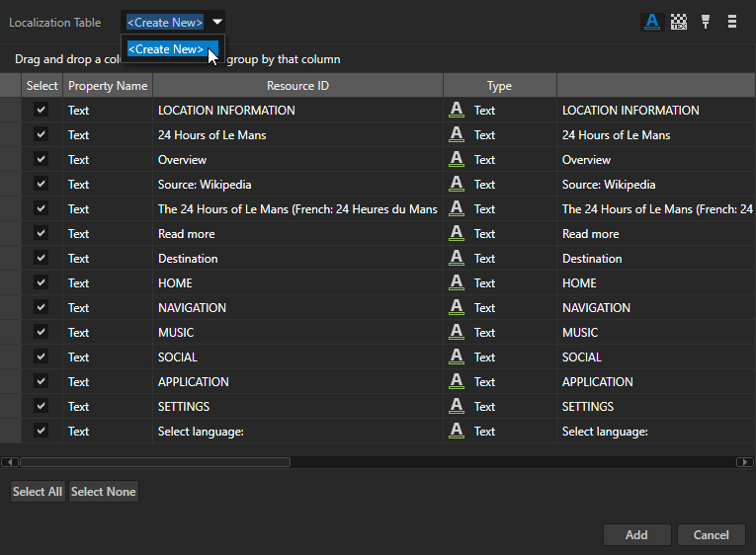Image resolution: width=756 pixels, height=555 pixels.
Task: Click the Property Name column header
Action: click(x=108, y=86)
